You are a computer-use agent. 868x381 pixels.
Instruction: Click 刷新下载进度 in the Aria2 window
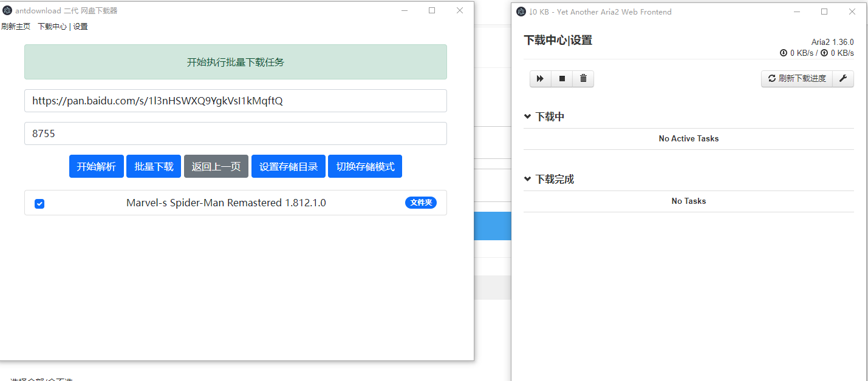797,79
